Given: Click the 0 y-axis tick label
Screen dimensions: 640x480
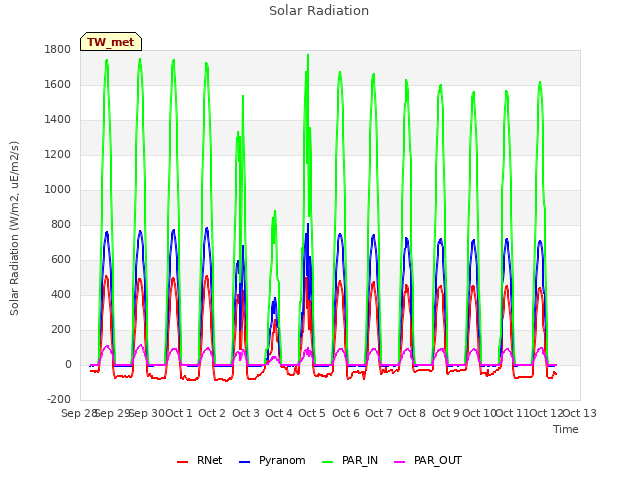Looking at the screenshot, I should point(68,364).
